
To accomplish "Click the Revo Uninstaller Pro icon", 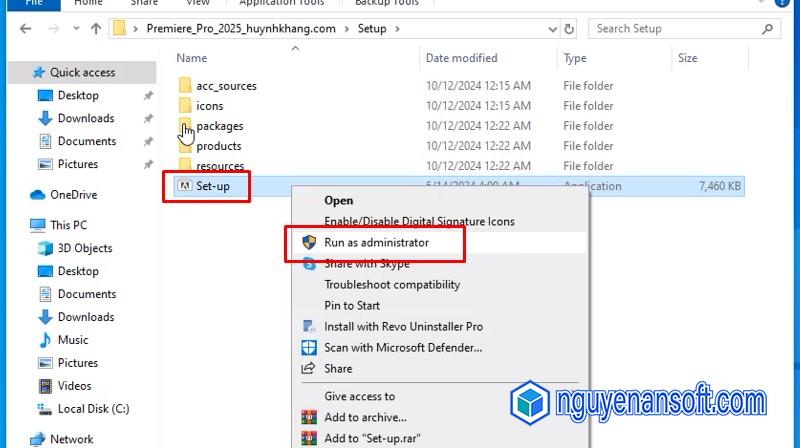I will [308, 326].
